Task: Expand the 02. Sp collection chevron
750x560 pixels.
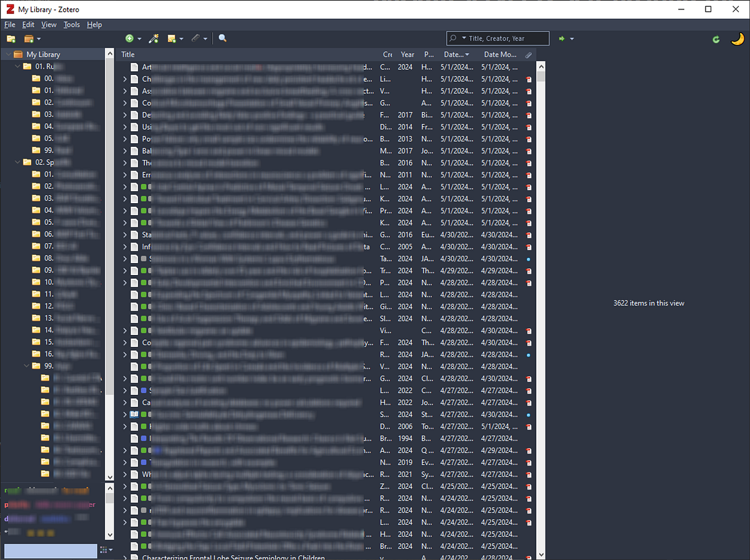Action: click(17, 162)
